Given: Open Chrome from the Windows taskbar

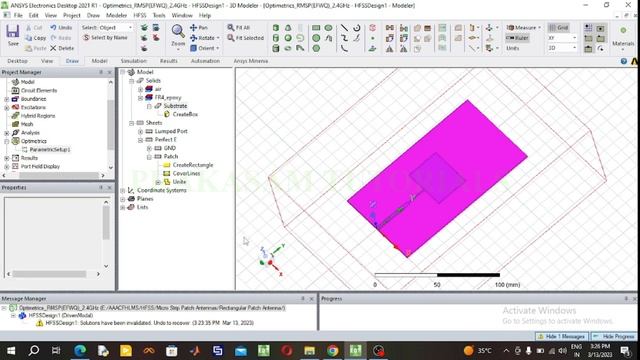Looking at the screenshot, I should coord(332,351).
